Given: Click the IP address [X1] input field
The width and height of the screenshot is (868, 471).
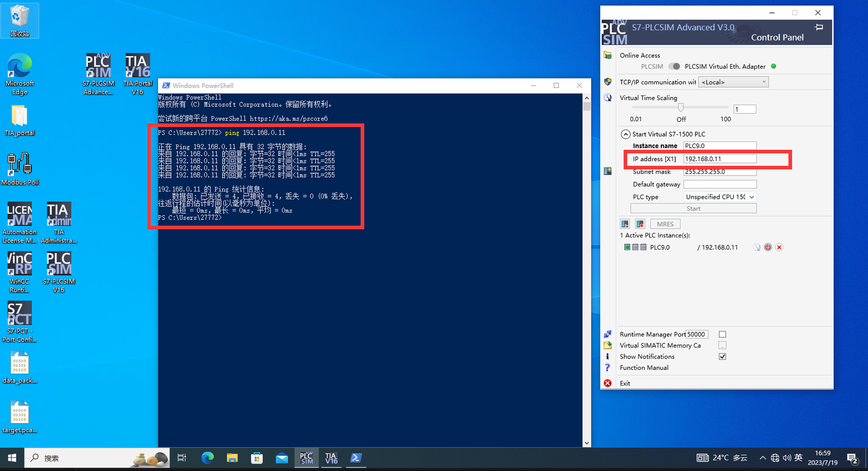Looking at the screenshot, I should coord(720,159).
